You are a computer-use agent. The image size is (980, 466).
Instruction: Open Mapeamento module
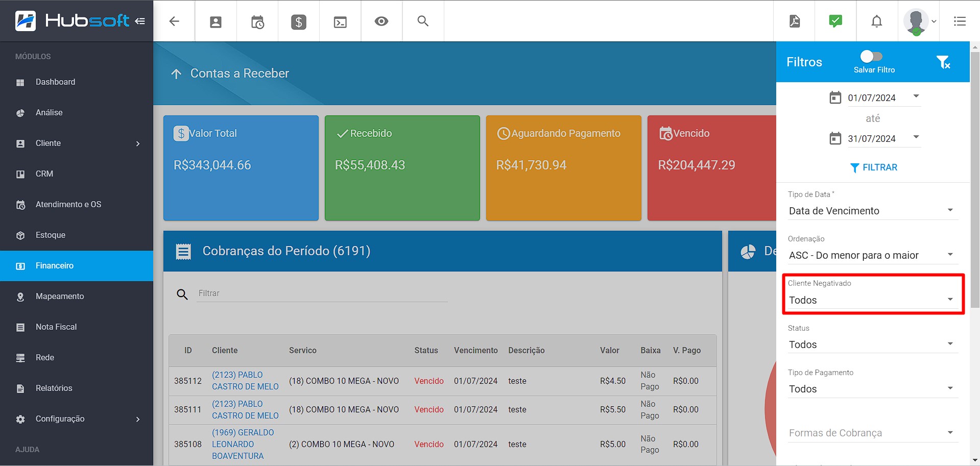pyautogui.click(x=77, y=297)
